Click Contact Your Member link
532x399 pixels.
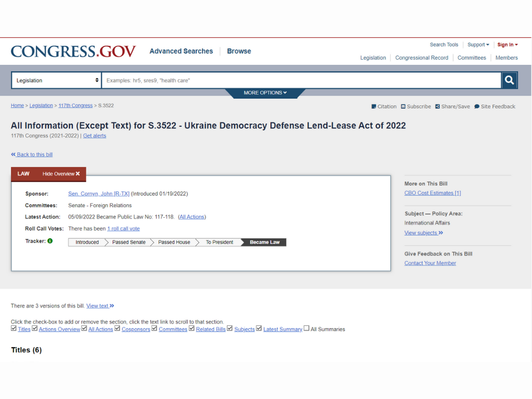430,263
